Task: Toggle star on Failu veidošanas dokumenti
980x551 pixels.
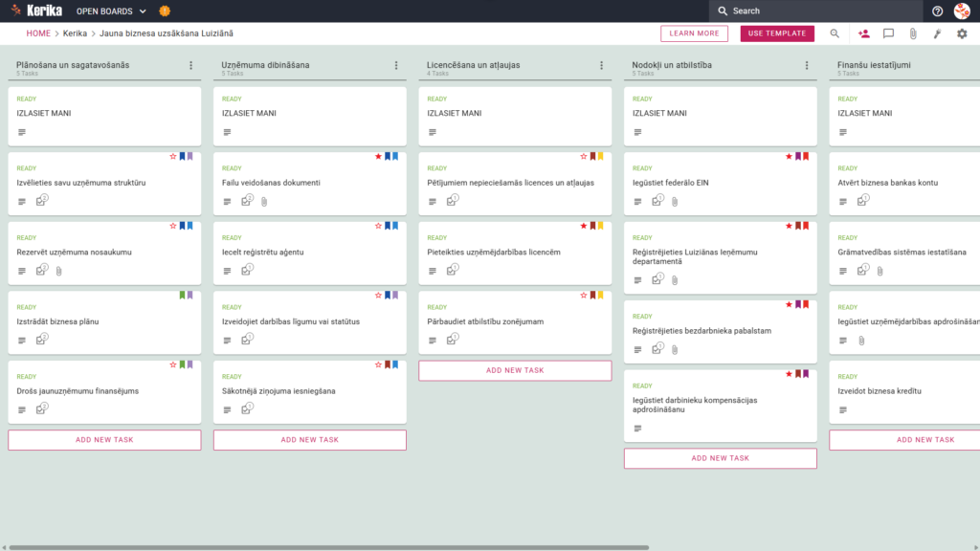Action: 378,157
